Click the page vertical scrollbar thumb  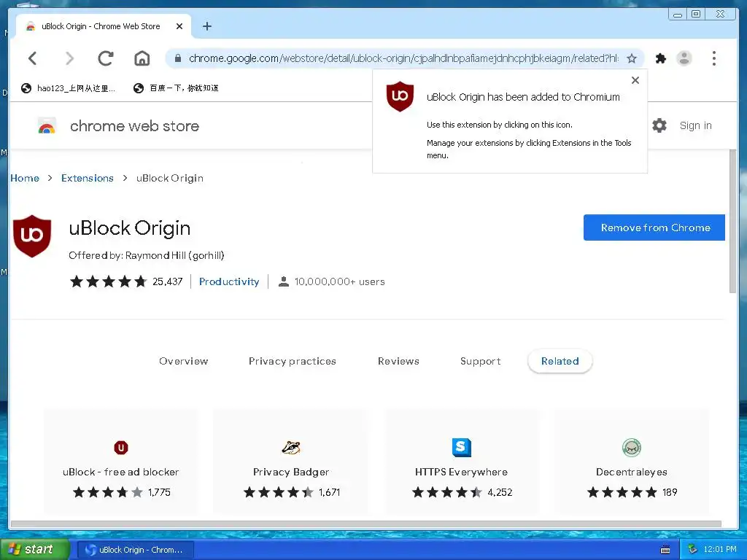(x=732, y=222)
